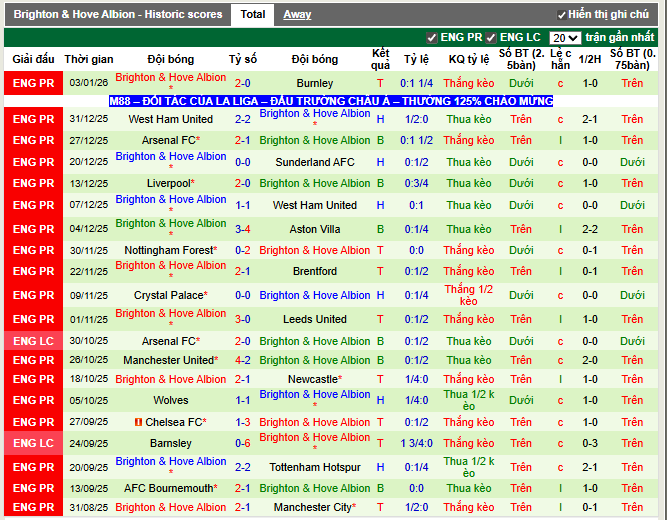The height and width of the screenshot is (520, 667).
Task: Click the Giải đấu column header
Action: pyautogui.click(x=33, y=59)
